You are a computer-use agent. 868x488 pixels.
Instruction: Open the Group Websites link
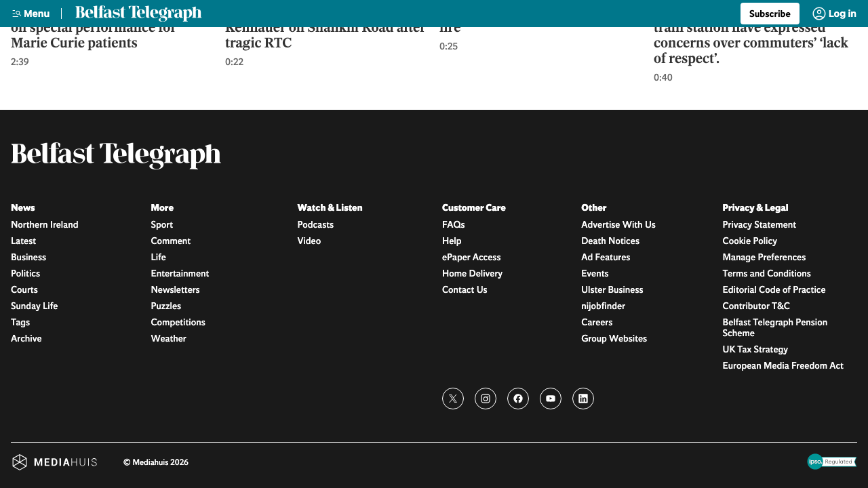tap(614, 339)
